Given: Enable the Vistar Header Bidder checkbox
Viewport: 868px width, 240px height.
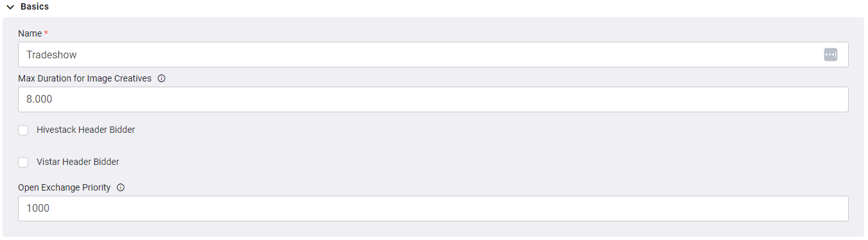Looking at the screenshot, I should 23,162.
